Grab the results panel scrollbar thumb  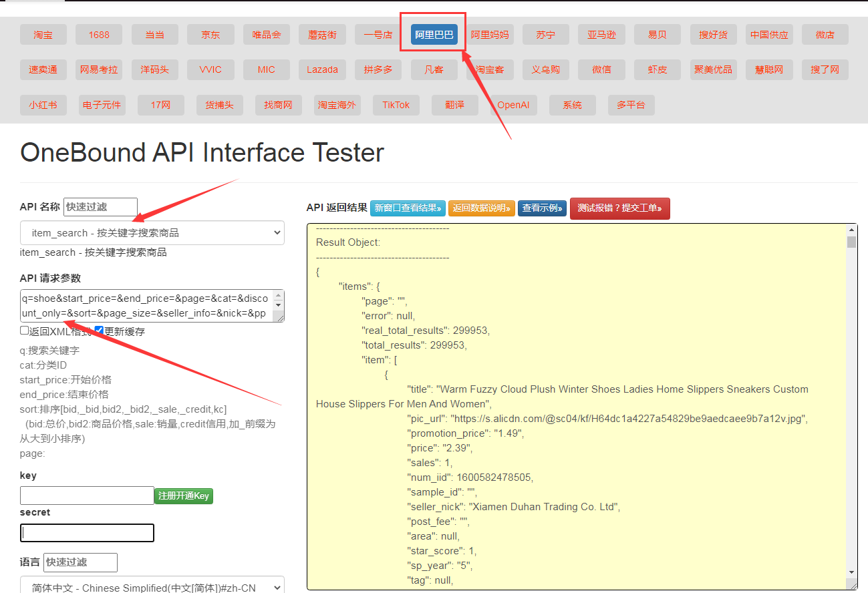click(x=851, y=242)
